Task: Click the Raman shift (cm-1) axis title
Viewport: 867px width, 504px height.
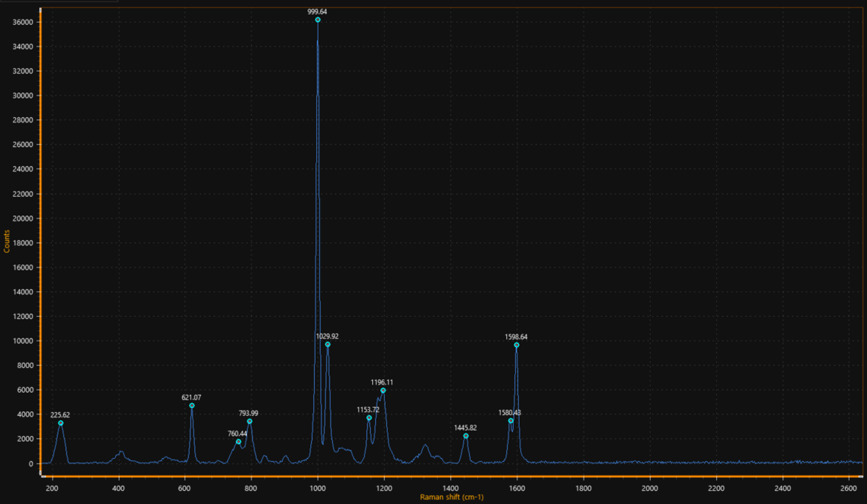Action: pos(451,497)
